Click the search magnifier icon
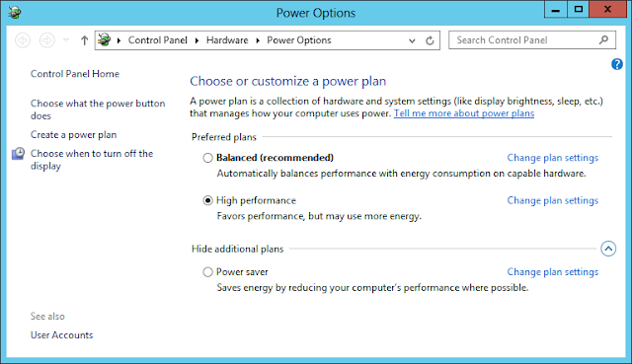This screenshot has width=632, height=364. [x=603, y=39]
